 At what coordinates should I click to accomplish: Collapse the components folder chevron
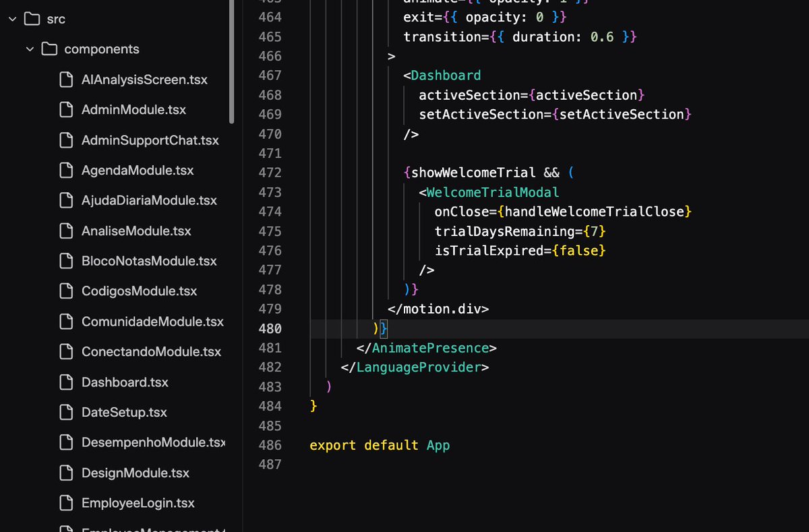click(x=30, y=49)
